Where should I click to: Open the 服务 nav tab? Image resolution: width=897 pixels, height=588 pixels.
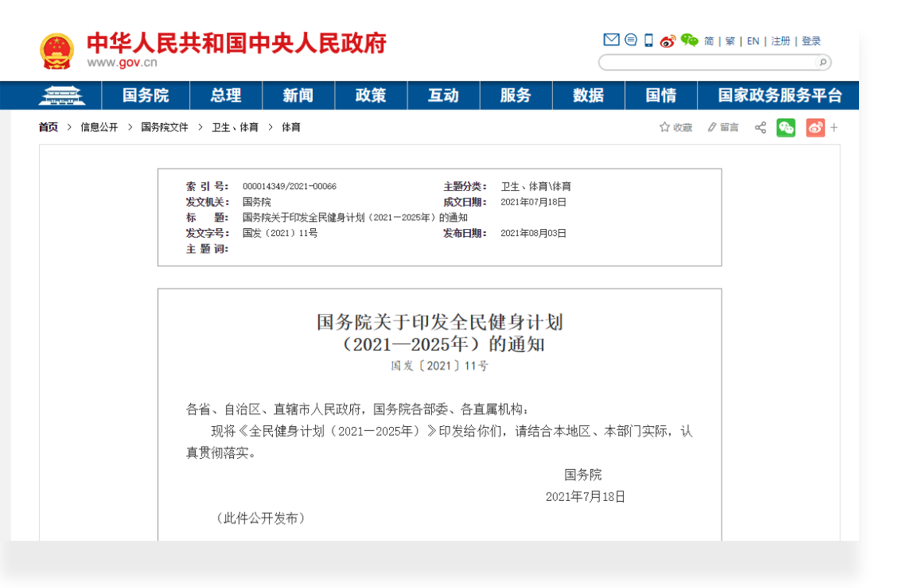point(516,95)
